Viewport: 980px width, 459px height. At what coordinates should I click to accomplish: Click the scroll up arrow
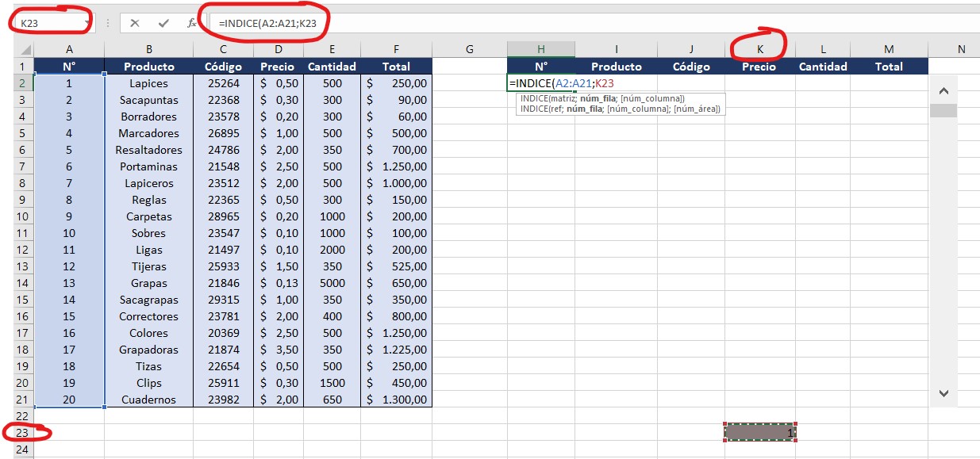(943, 91)
